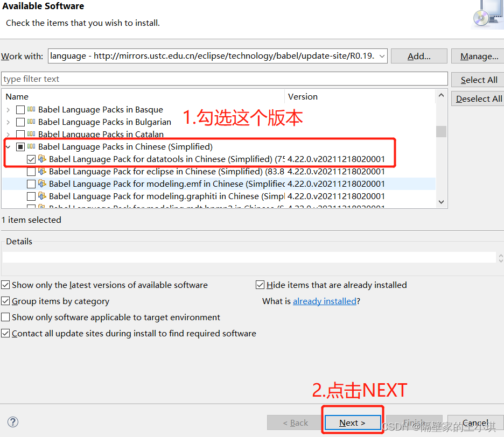
Task: Collapse Babel Language Packs in Chinese (Simplified)
Action: tap(8, 147)
